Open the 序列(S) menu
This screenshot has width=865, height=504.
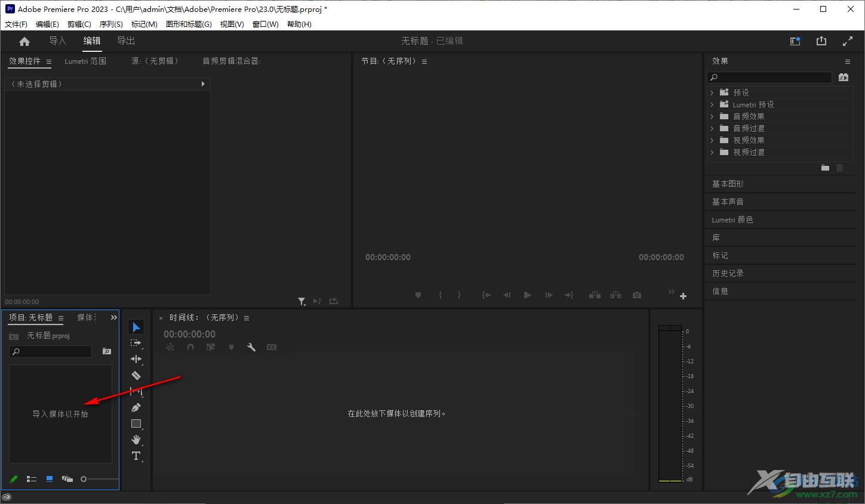click(111, 24)
